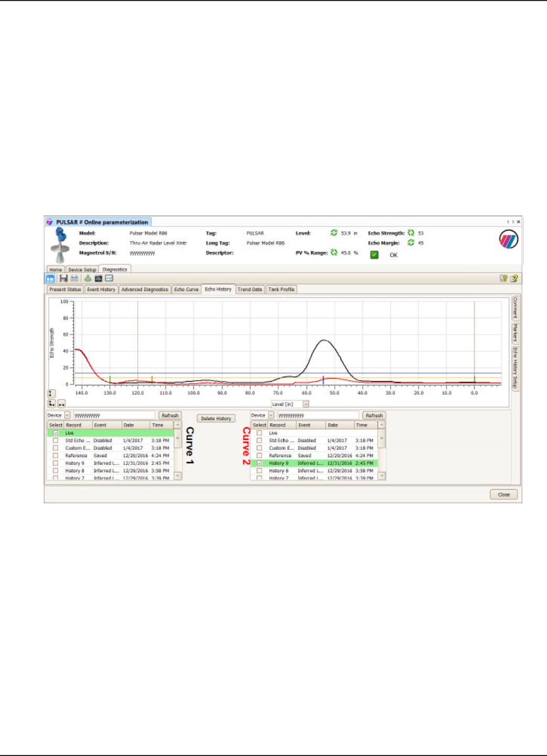This screenshot has height=756, width=547.
Task: Expand the Comment side panel
Action: coord(515,308)
